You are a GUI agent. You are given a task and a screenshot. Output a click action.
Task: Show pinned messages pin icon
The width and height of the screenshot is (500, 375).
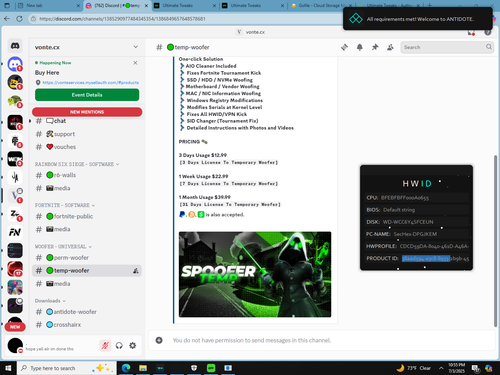pos(375,47)
